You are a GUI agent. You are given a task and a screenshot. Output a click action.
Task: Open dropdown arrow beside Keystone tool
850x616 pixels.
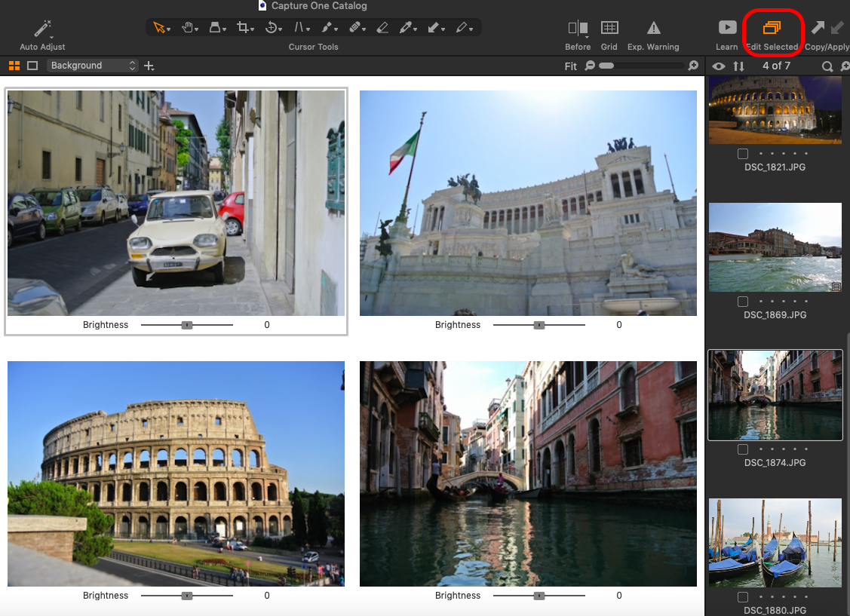(308, 29)
